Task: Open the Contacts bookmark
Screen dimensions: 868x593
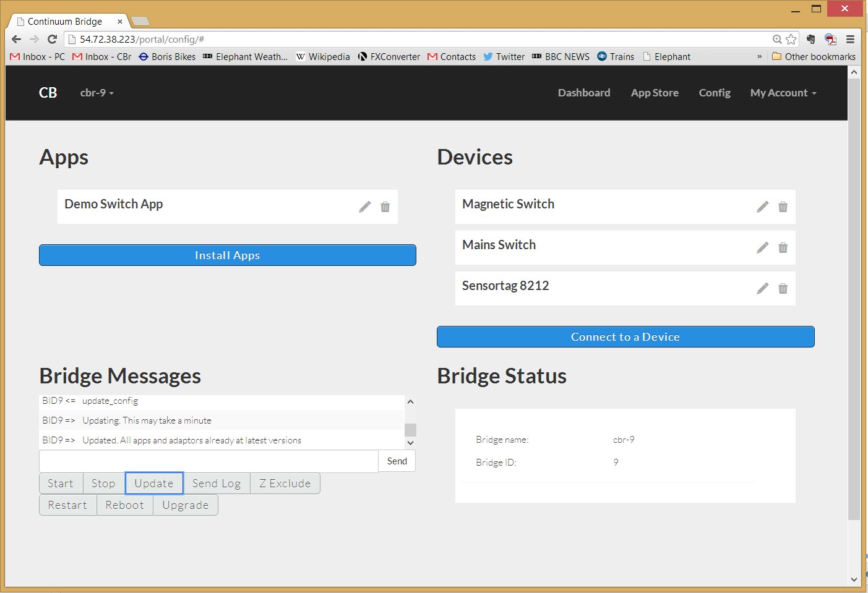Action: coord(452,56)
